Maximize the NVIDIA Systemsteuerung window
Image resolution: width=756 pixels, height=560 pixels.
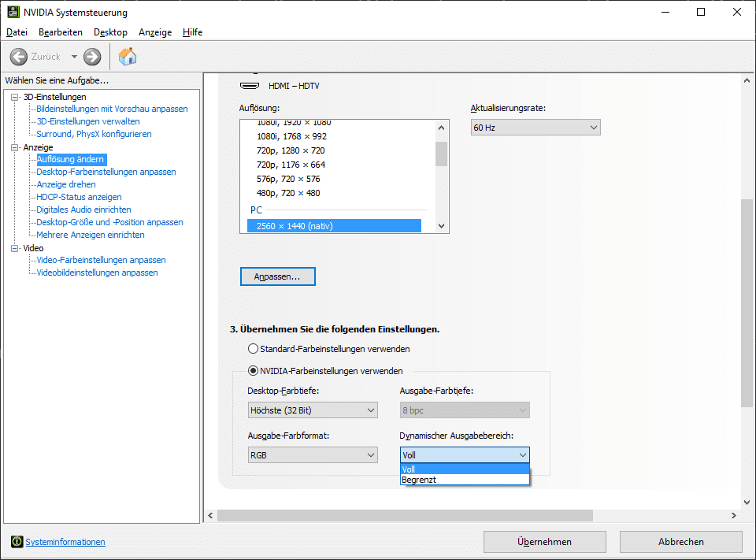pos(701,12)
